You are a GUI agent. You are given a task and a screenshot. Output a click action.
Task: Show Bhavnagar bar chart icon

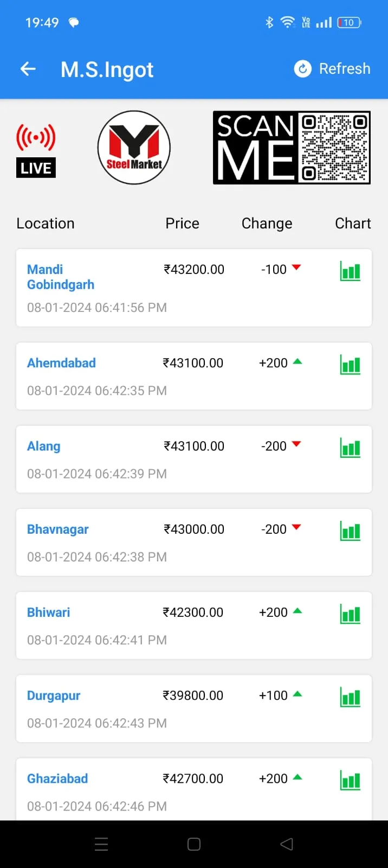point(350,531)
